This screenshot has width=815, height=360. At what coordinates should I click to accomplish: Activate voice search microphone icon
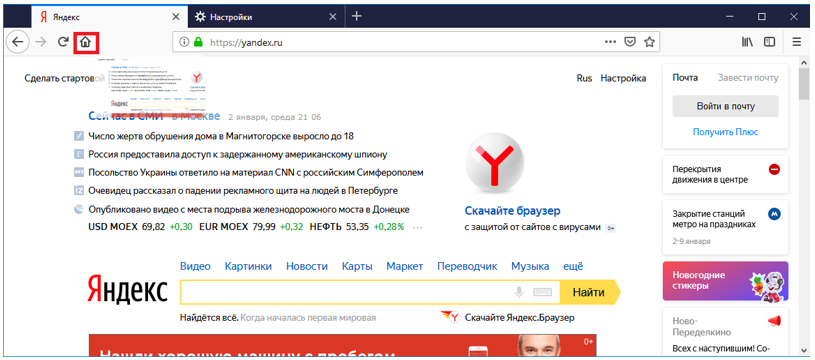click(x=519, y=292)
